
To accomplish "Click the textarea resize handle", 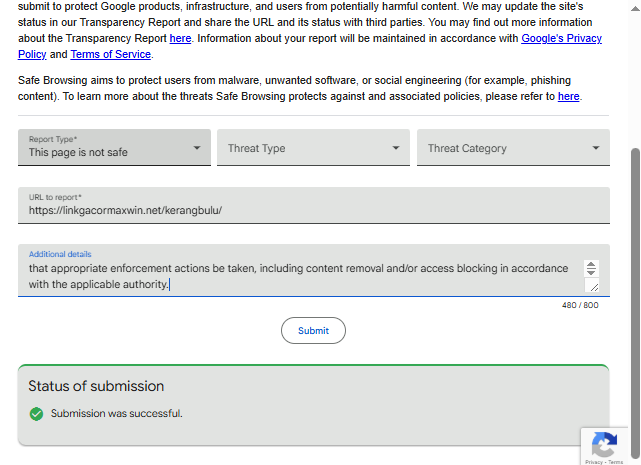I will (594, 286).
